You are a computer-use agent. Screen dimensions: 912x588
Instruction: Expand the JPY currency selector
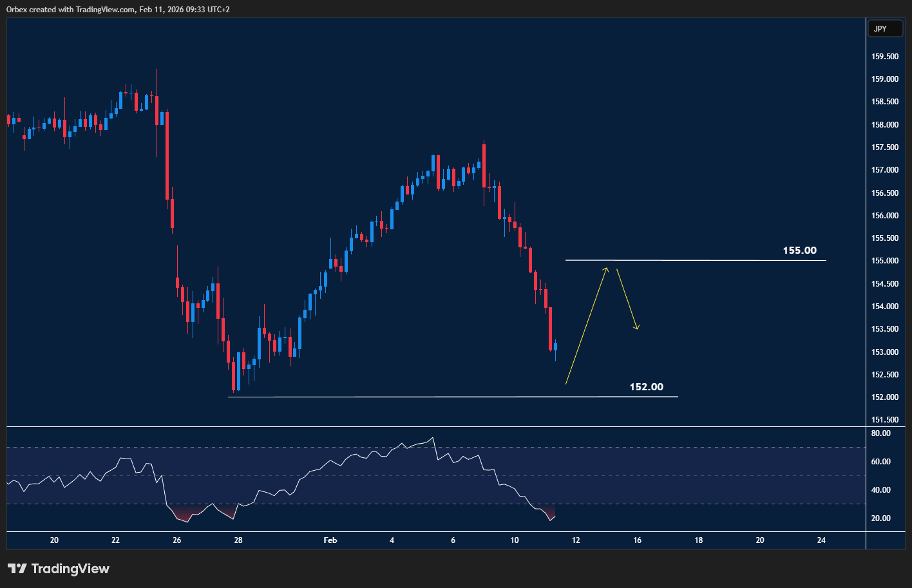(x=885, y=28)
